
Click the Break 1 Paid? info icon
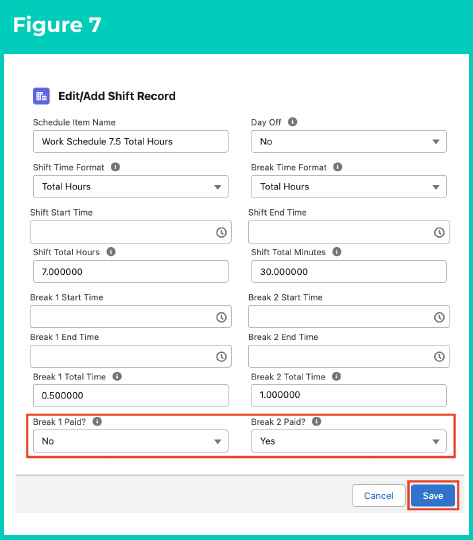97,422
